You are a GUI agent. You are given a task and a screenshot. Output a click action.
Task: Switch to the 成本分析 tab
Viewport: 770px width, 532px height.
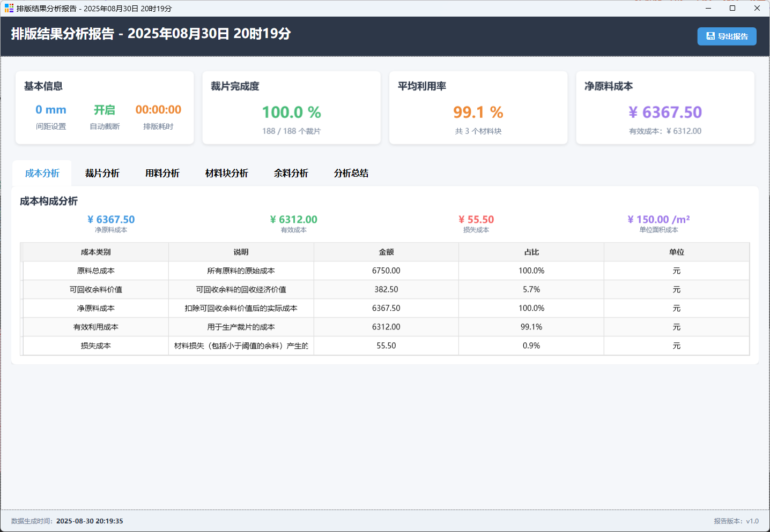coord(42,173)
